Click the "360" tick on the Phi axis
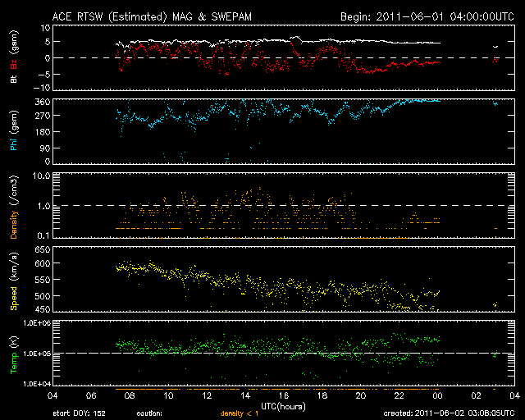 click(43, 102)
